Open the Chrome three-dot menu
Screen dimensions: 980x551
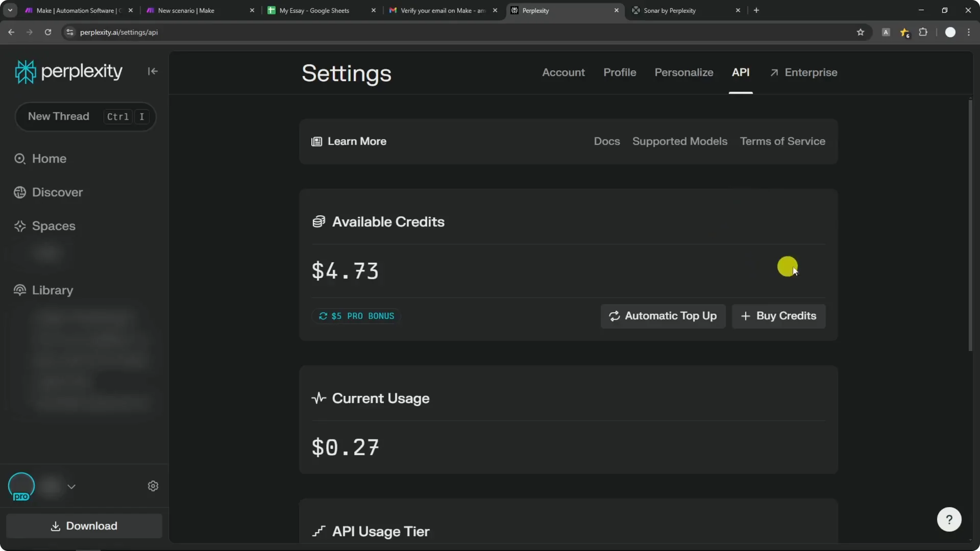pyautogui.click(x=969, y=32)
